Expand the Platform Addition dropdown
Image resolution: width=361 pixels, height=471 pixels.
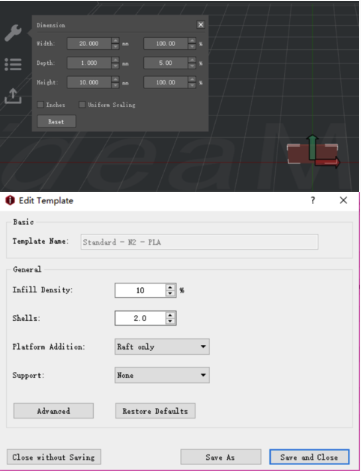tap(162, 347)
